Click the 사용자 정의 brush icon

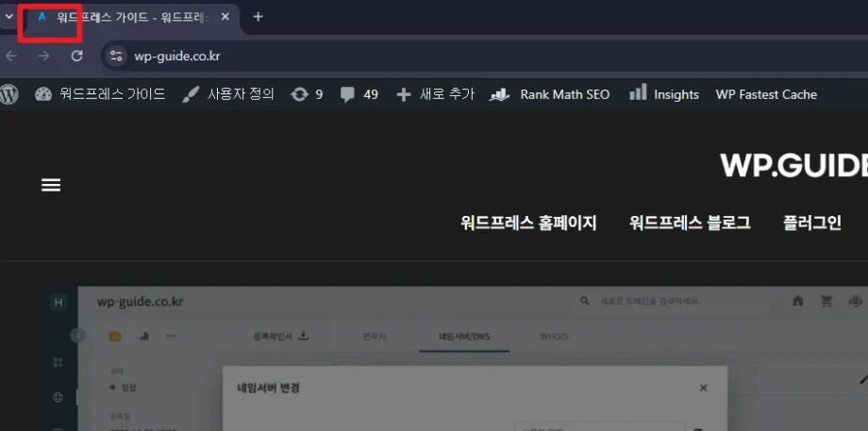pyautogui.click(x=192, y=94)
